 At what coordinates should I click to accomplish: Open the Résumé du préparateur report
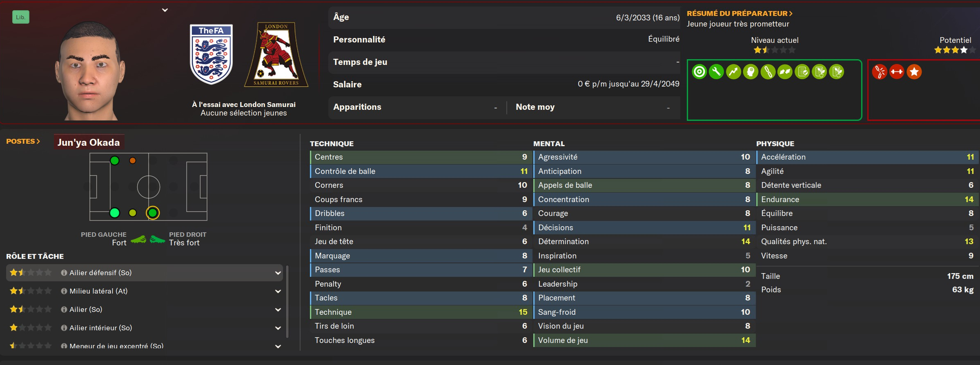(739, 13)
